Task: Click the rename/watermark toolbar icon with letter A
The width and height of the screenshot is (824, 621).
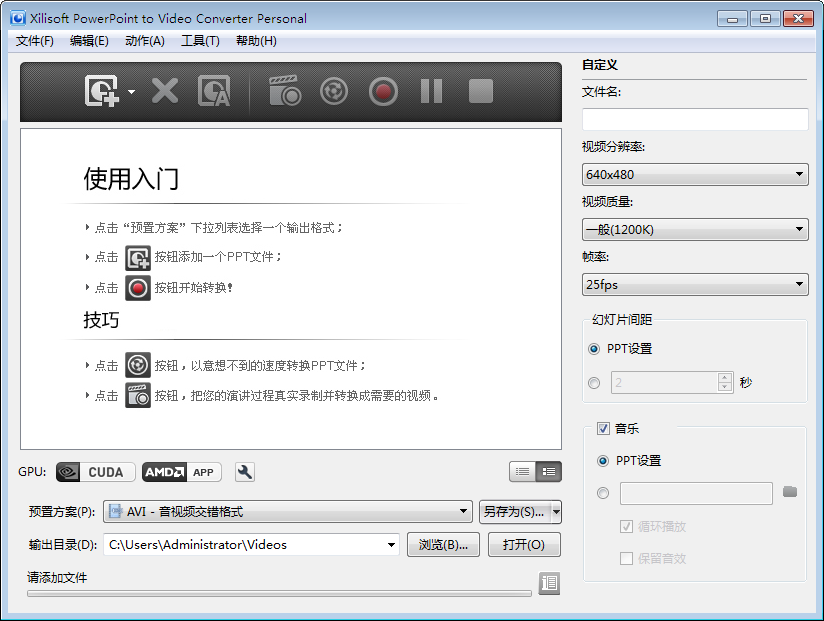Action: pos(214,91)
